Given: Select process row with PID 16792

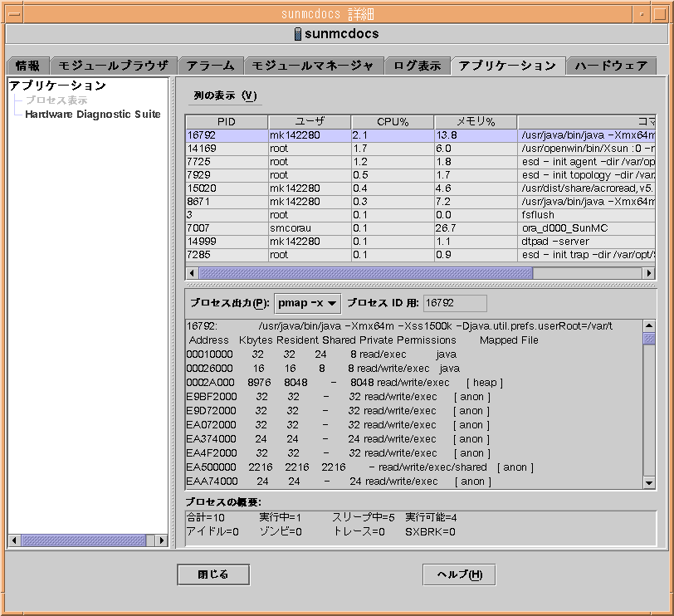Looking at the screenshot, I should pyautogui.click(x=420, y=135).
